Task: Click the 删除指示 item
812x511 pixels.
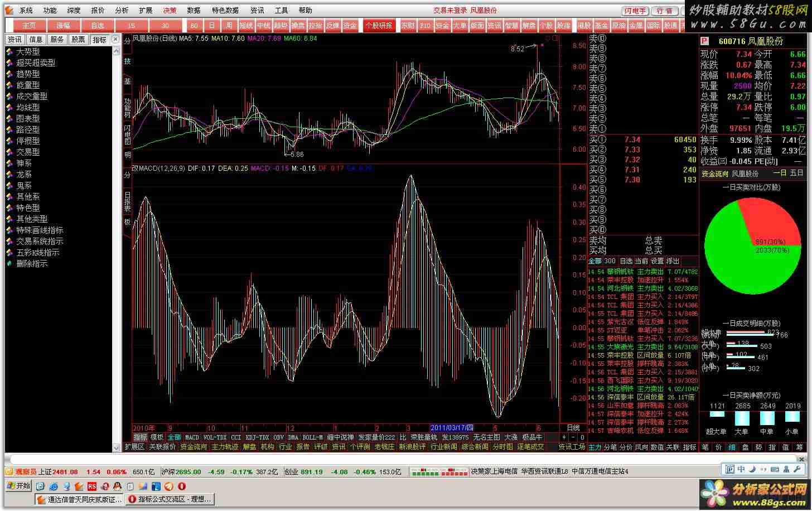Action: pos(32,263)
